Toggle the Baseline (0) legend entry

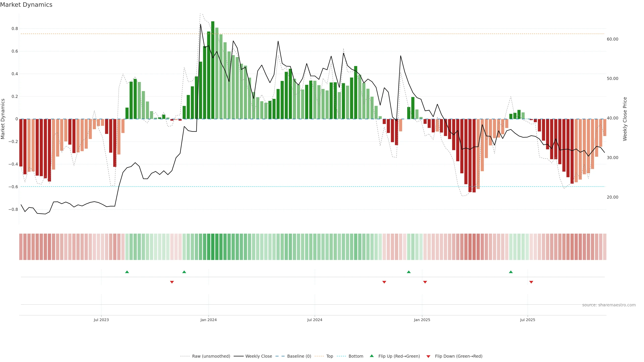click(299, 356)
